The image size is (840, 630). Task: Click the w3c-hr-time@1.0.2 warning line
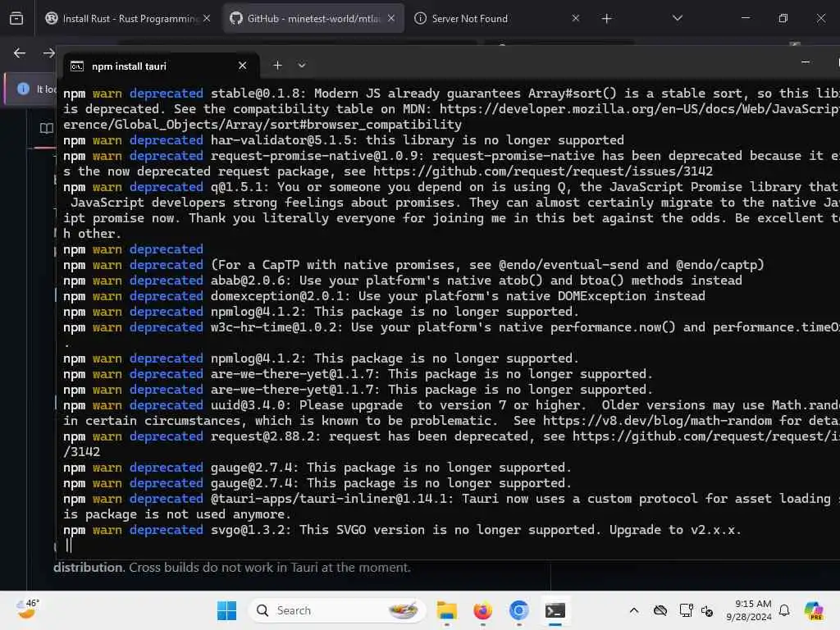451,327
